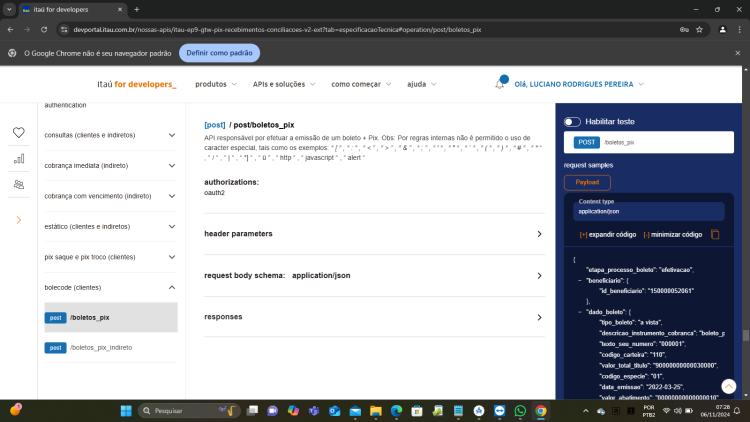
Task: Open Task View from taskbar
Action: tap(252, 411)
